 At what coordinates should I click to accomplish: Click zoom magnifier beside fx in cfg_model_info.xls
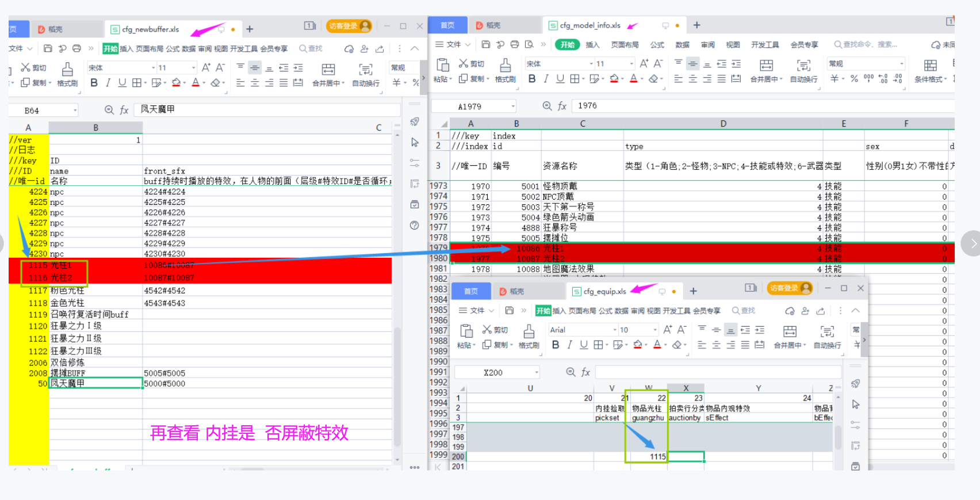pyautogui.click(x=547, y=106)
